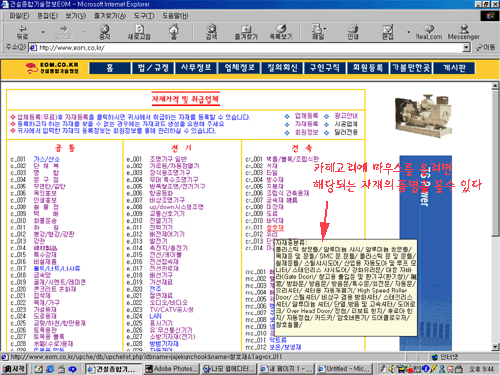The height and width of the screenshot is (375, 500).
Task: Open the LAN category link
Action: (155, 316)
